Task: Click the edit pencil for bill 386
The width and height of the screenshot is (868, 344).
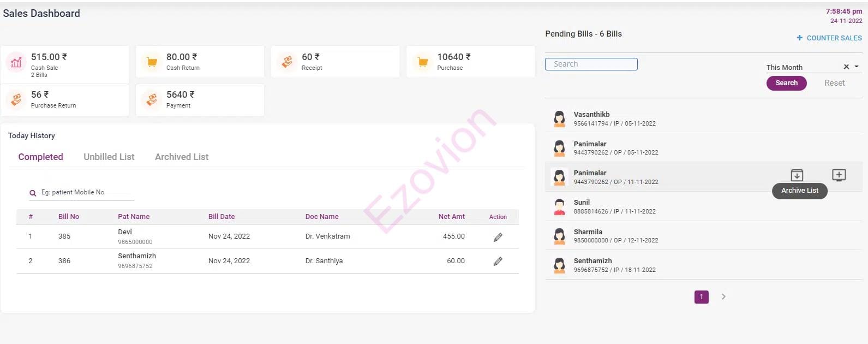Action: pyautogui.click(x=498, y=262)
